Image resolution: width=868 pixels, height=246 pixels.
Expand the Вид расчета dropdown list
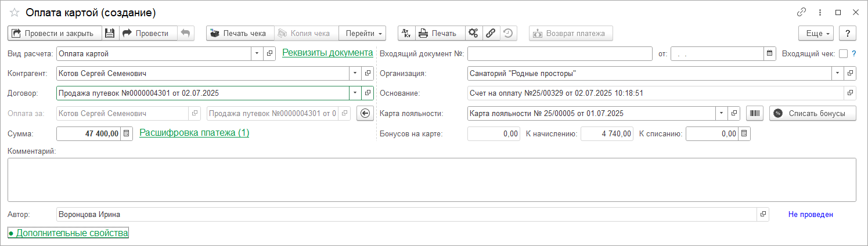[257, 54]
